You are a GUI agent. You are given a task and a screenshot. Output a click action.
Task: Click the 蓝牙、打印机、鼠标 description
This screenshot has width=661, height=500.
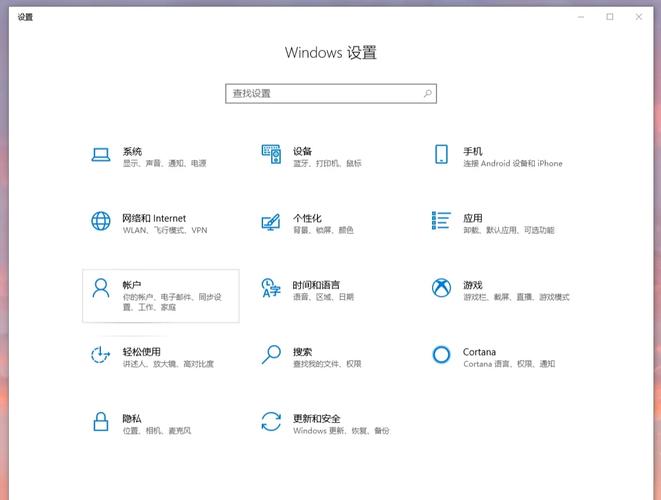[327, 164]
